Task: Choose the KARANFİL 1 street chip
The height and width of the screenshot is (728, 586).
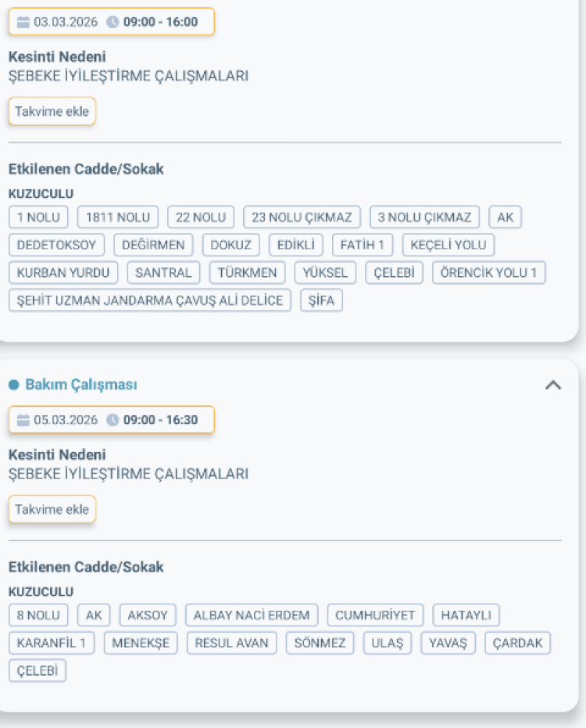Action: point(52,643)
